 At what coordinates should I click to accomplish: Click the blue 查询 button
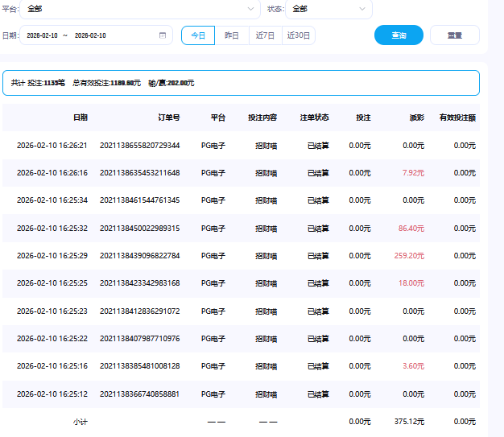pyautogui.click(x=399, y=35)
